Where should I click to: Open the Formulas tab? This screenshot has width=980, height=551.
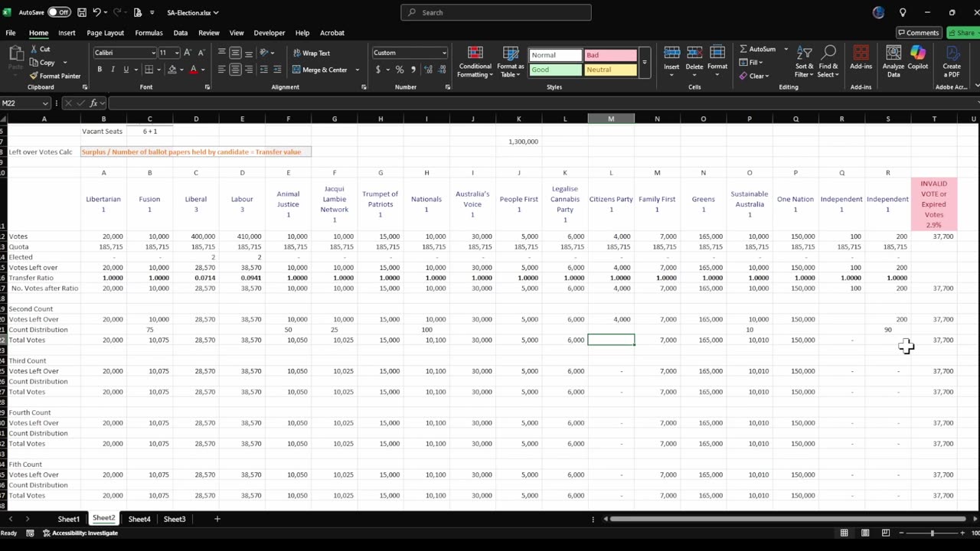pos(149,33)
